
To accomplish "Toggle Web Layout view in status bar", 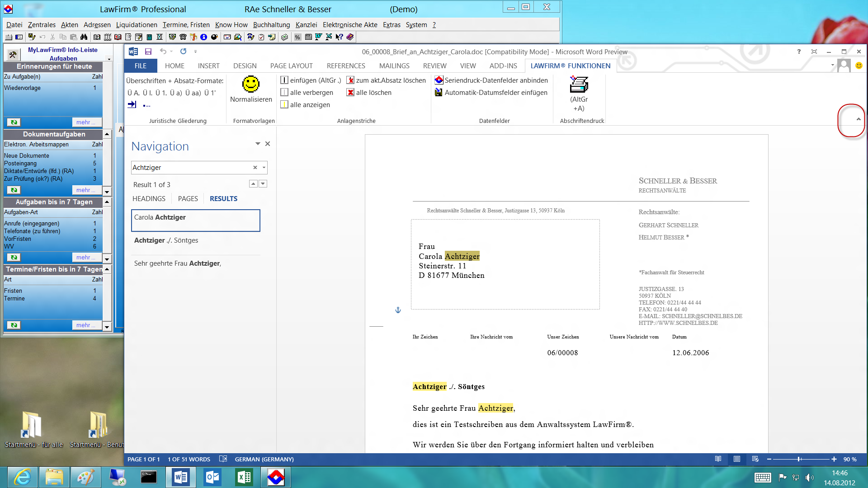I will coord(755,459).
